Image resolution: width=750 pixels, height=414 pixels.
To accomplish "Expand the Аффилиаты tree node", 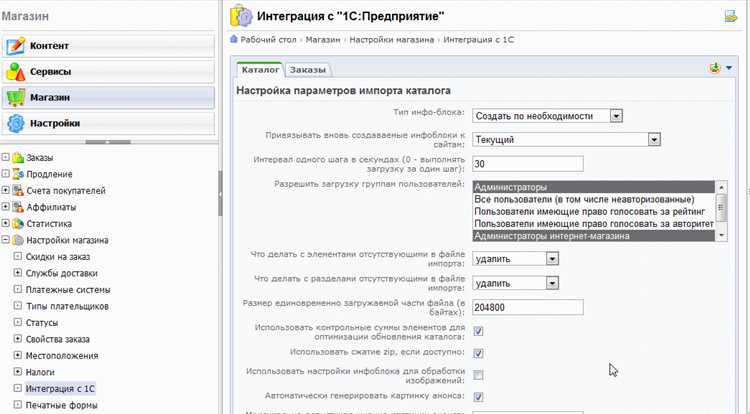I will (x=5, y=207).
